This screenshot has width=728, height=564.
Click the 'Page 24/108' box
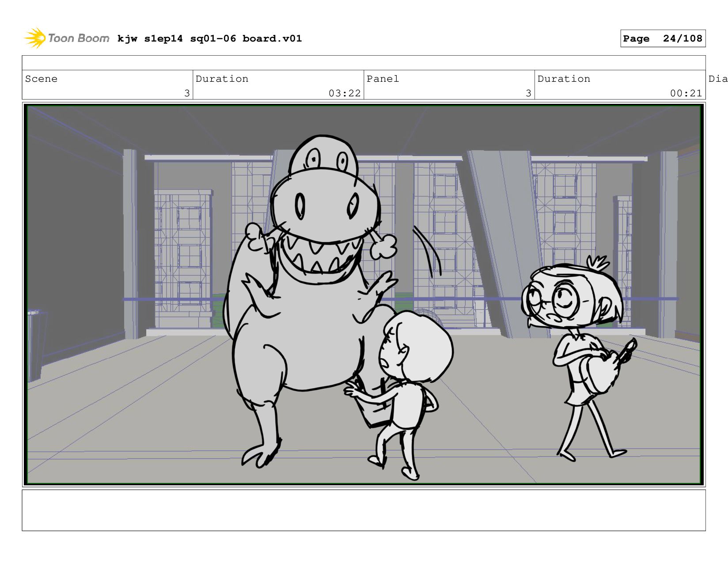[x=663, y=38]
